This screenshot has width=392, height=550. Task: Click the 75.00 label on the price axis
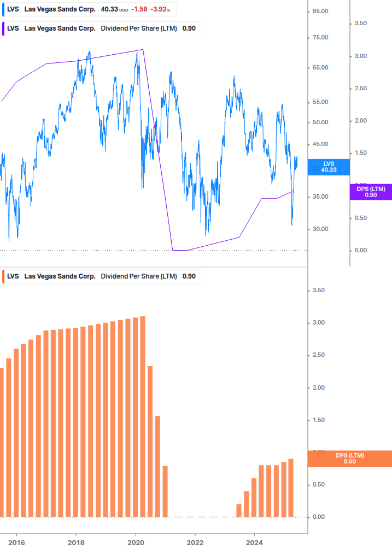click(x=320, y=38)
